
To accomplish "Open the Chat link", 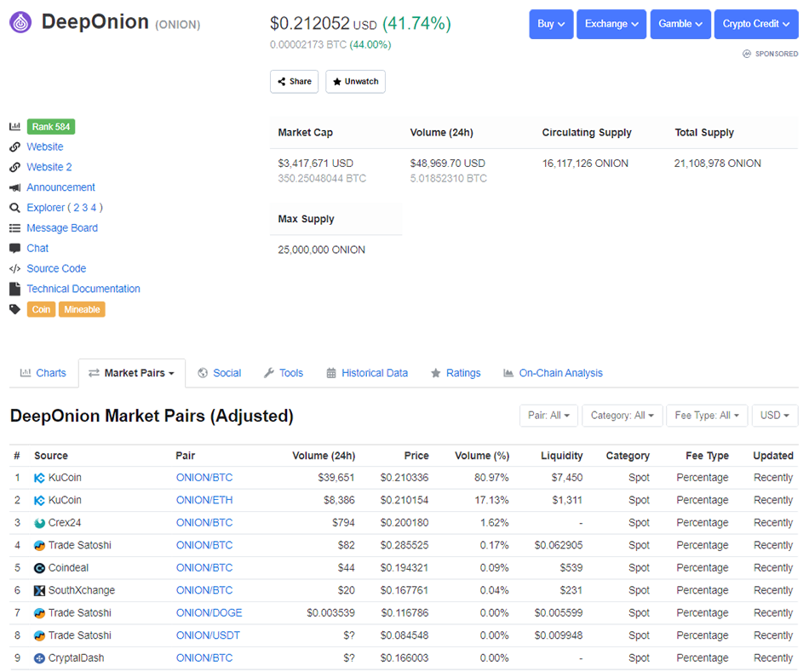I will click(x=37, y=248).
